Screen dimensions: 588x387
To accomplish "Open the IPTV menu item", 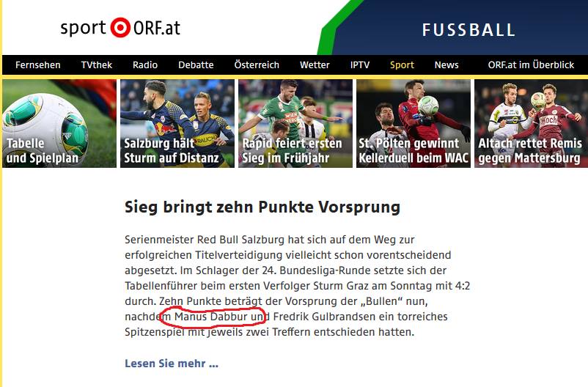I will point(360,65).
